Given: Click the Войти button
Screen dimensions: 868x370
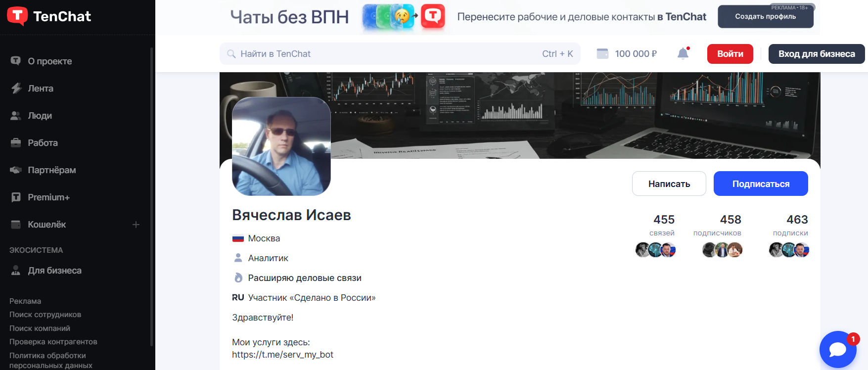Looking at the screenshot, I should click(730, 54).
